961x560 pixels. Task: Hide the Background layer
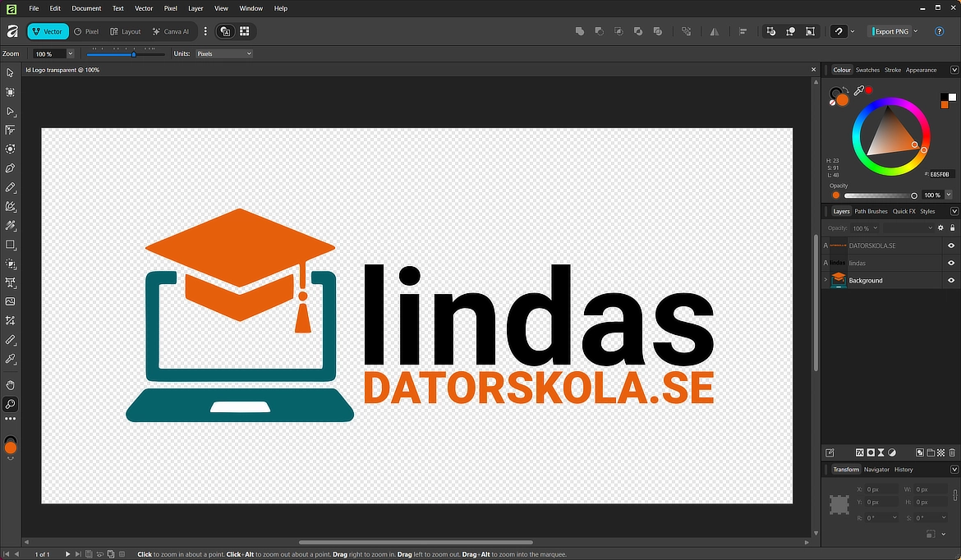click(951, 281)
